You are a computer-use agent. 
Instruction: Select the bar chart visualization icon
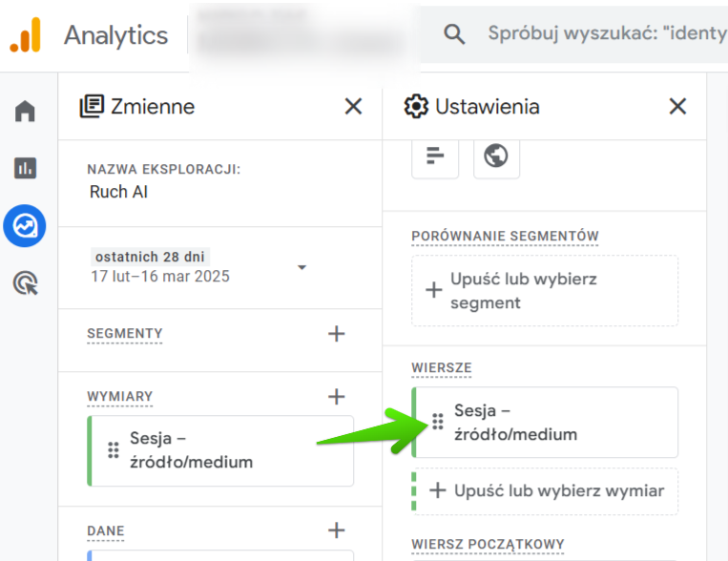[x=435, y=156]
